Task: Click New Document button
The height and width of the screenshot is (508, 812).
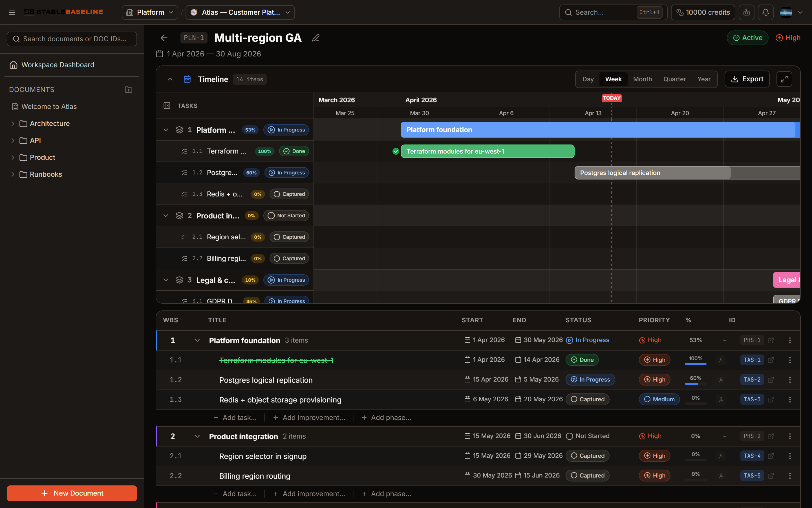Action: click(x=72, y=493)
